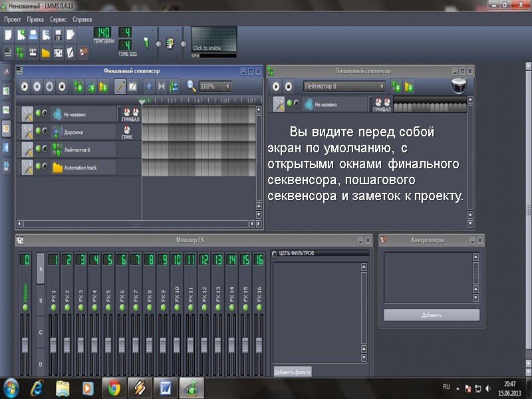Screen dimensions: 532x399
Task: Toggle loop points in final sequencer
Action: [x=161, y=86]
